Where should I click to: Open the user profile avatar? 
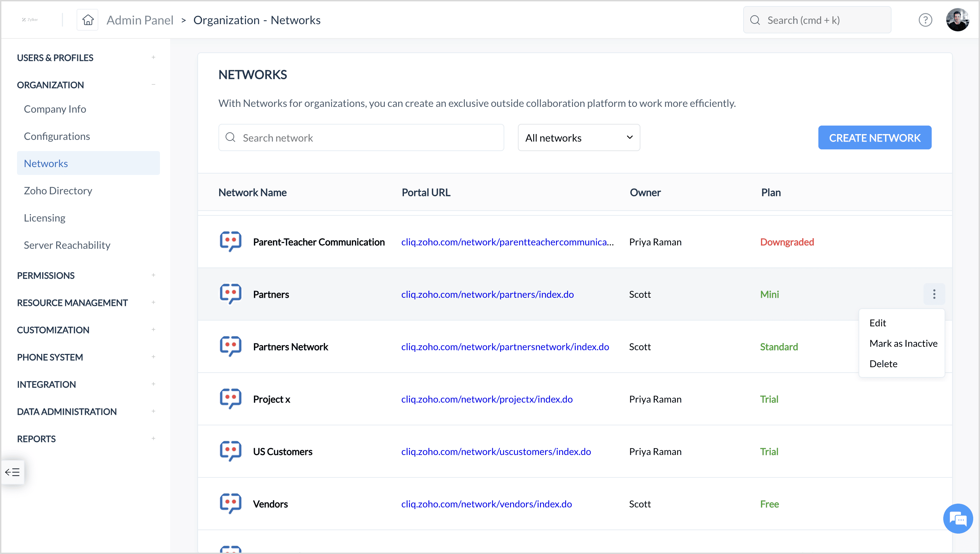tap(958, 20)
